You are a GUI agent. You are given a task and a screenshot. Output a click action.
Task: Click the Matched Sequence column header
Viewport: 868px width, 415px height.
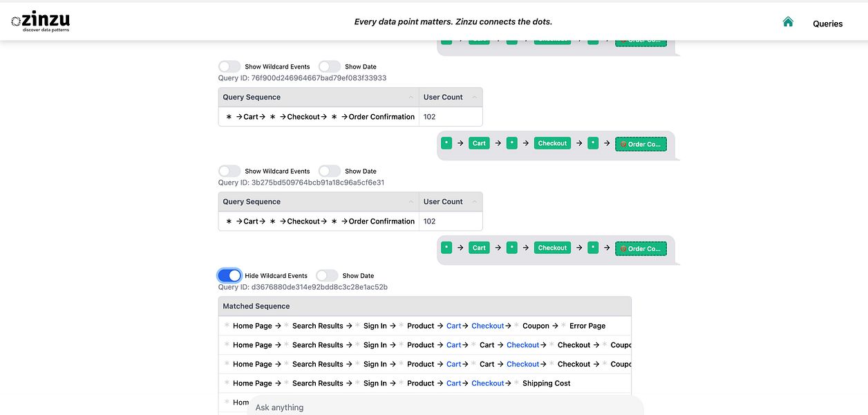pyautogui.click(x=424, y=306)
